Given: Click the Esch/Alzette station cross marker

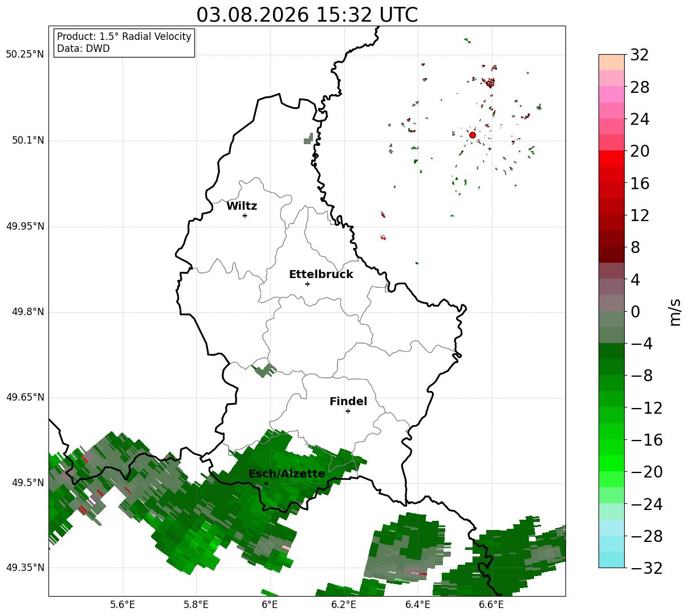Looking at the screenshot, I should click(266, 483).
